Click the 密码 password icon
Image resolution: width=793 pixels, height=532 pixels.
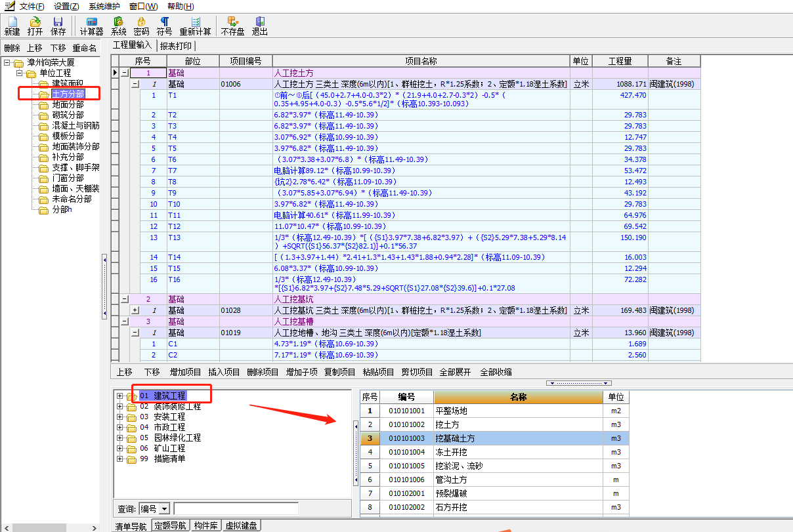click(141, 26)
